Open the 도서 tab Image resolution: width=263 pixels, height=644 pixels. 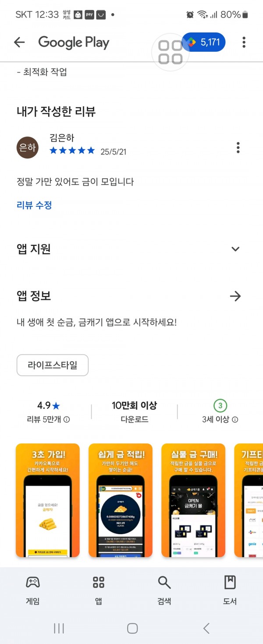[230, 590]
